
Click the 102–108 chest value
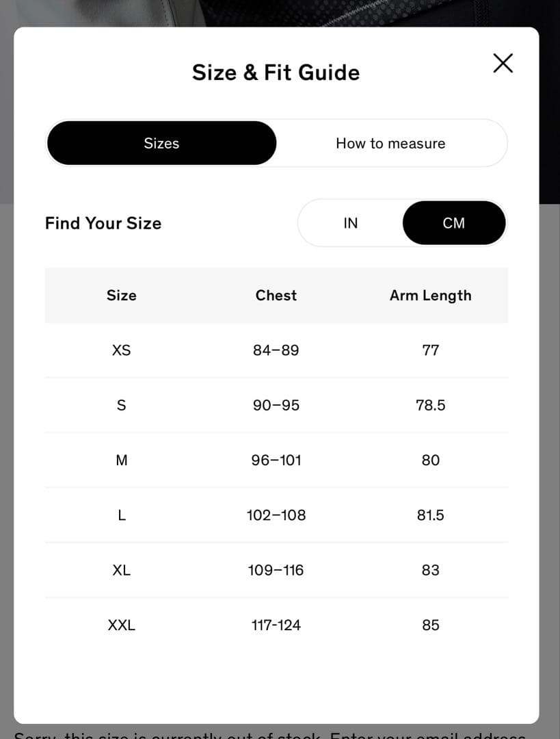276,515
